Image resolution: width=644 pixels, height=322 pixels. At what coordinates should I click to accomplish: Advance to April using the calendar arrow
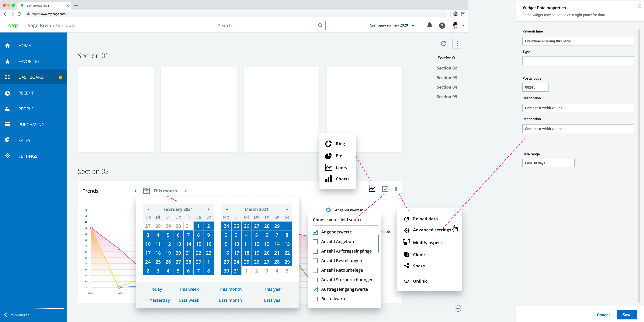pyautogui.click(x=287, y=209)
